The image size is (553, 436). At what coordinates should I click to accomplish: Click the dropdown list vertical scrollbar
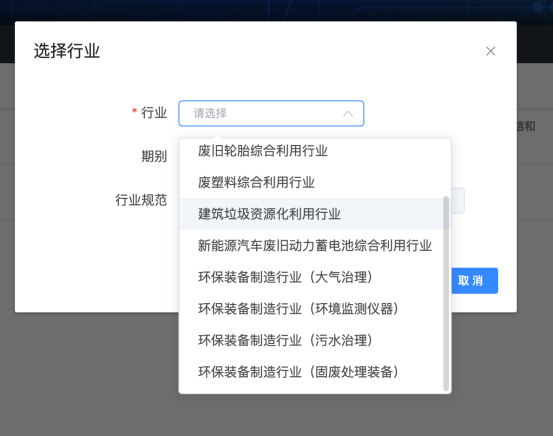(x=446, y=293)
